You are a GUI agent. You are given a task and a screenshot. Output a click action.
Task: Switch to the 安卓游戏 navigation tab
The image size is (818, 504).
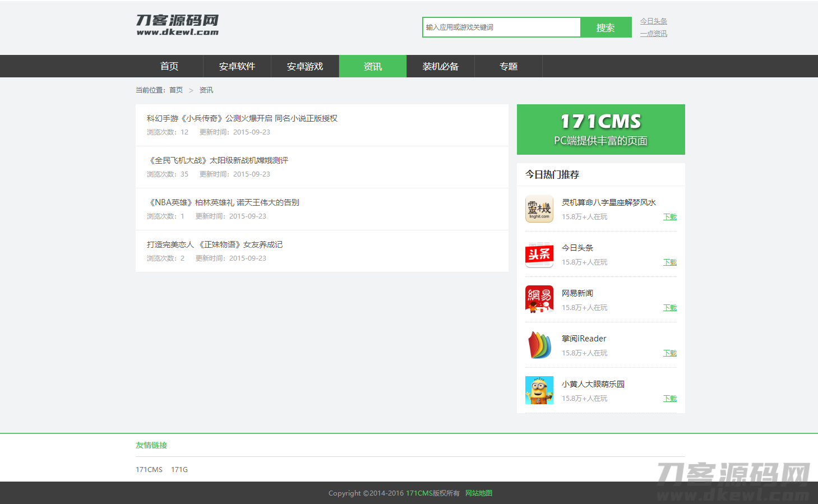(305, 66)
